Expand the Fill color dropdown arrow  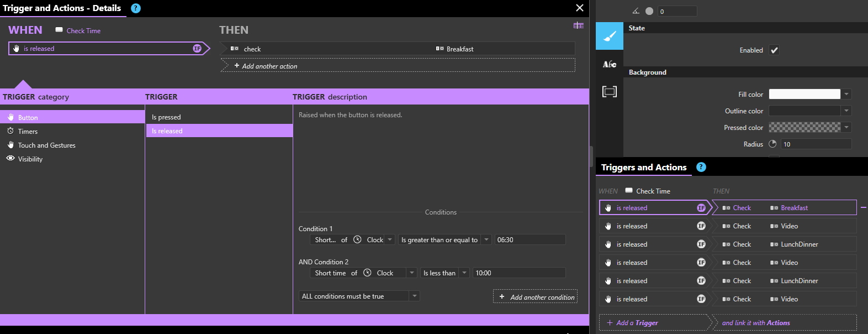click(846, 94)
